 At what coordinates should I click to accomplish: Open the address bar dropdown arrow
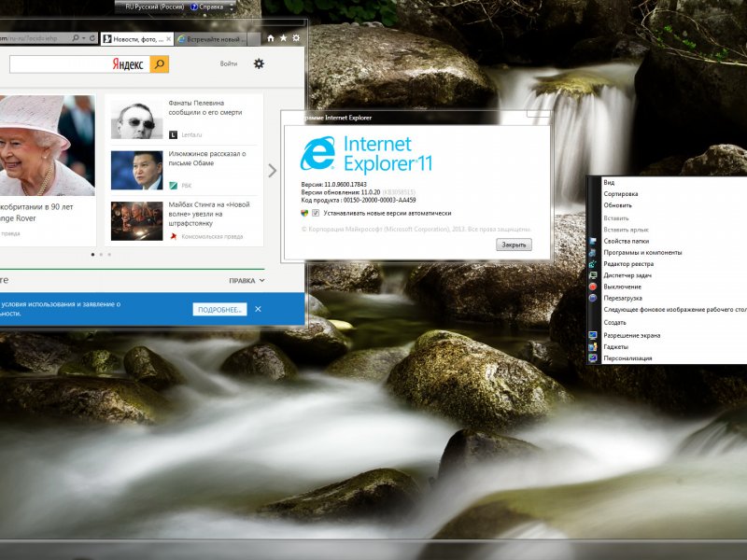pyautogui.click(x=84, y=38)
